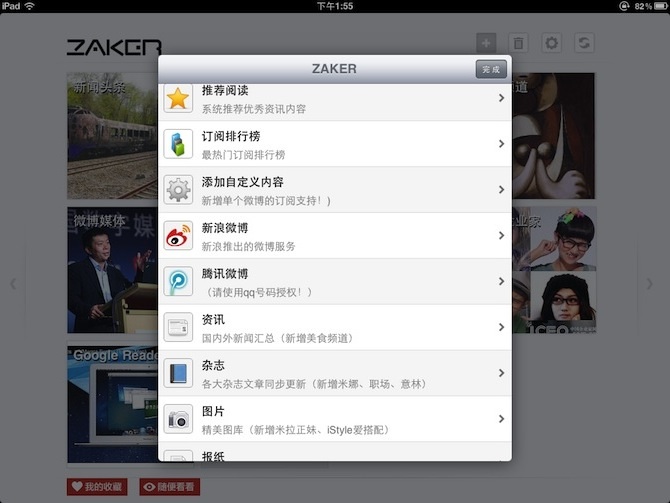Click the plus add-channel icon in ZAKER toolbar
The height and width of the screenshot is (503, 670).
point(486,43)
